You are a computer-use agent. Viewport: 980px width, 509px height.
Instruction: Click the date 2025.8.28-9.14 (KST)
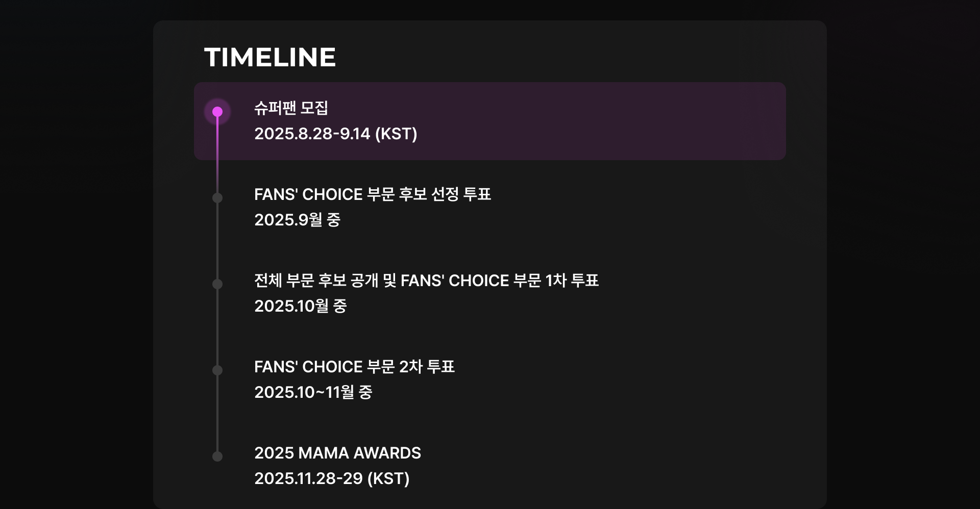(336, 134)
